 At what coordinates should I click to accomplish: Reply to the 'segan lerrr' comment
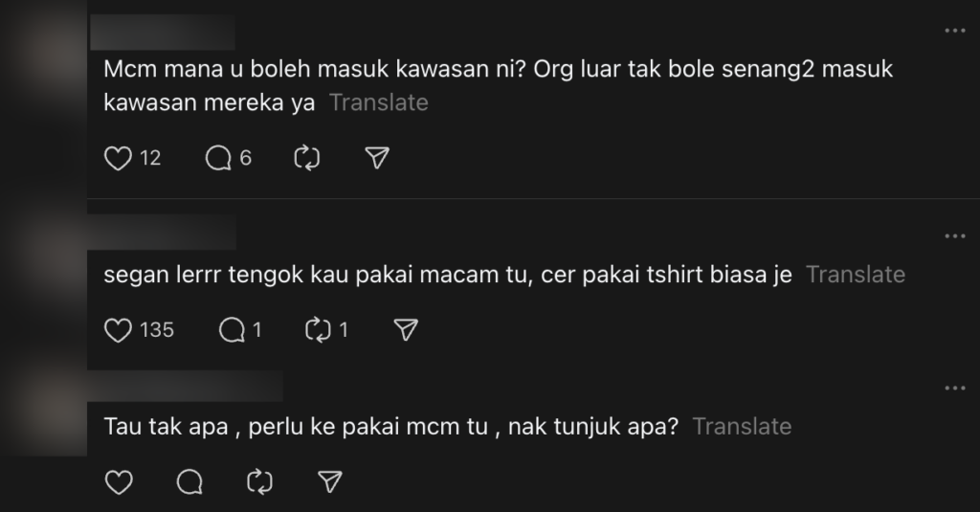pos(232,330)
